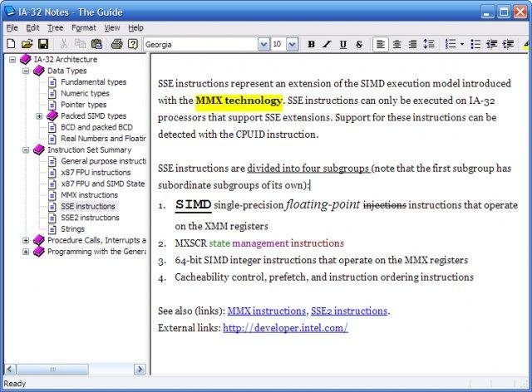Click the Procedure Calls book icon
The image size is (532, 392).
(x=39, y=240)
